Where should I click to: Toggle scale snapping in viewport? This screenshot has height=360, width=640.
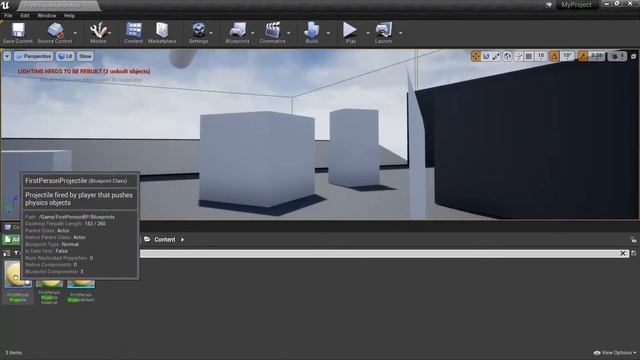(x=583, y=56)
